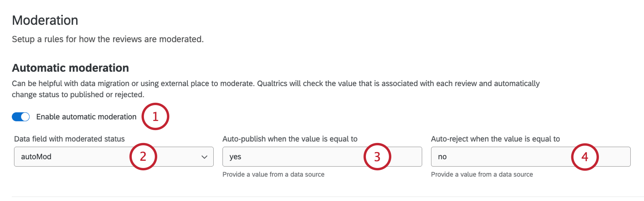This screenshot has width=644, height=201.
Task: Click the 'Automatic moderation' section heading
Action: coord(70,68)
